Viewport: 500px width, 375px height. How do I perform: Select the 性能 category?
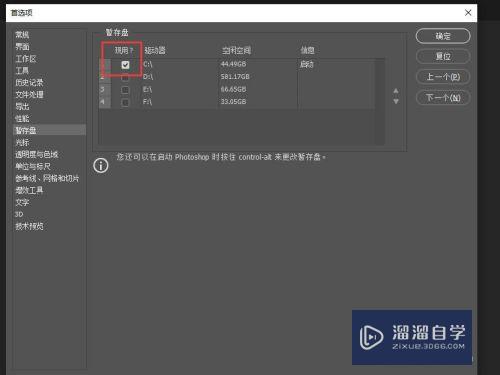[22, 118]
